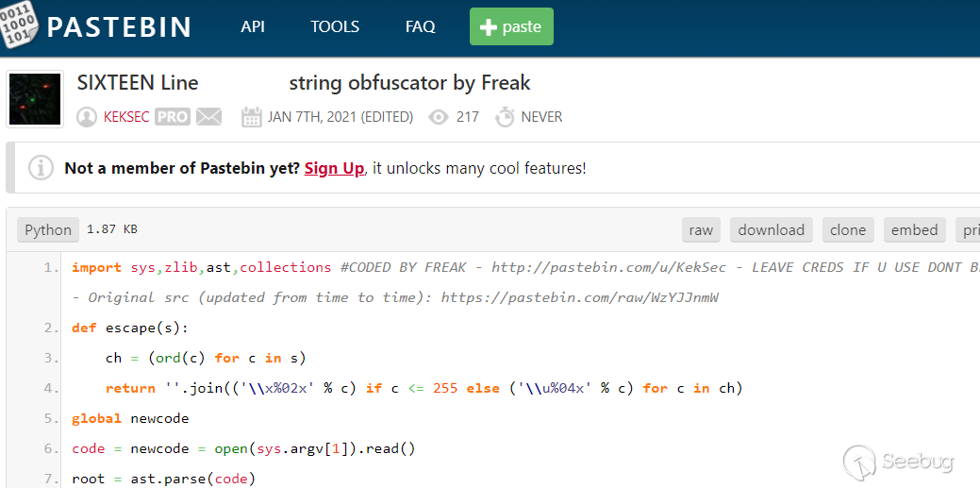The height and width of the screenshot is (488, 980).
Task: Open the KEKSEC profile link
Action: 126,117
